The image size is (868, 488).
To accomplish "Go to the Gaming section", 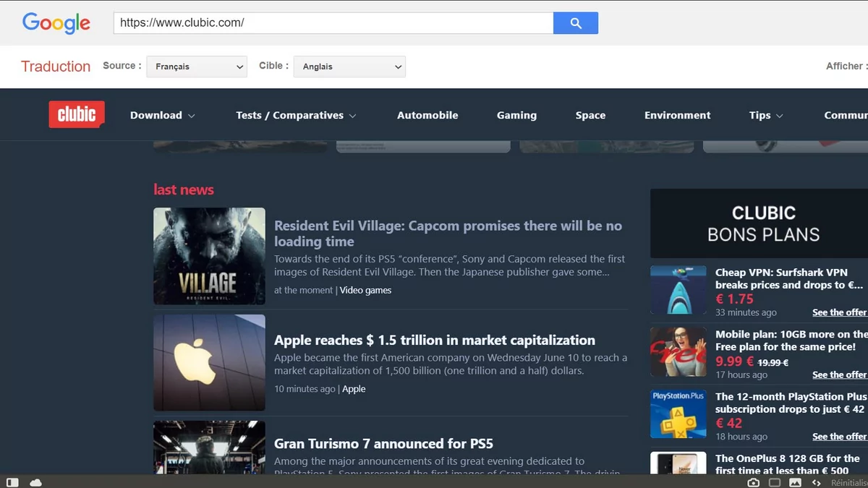I will point(516,115).
